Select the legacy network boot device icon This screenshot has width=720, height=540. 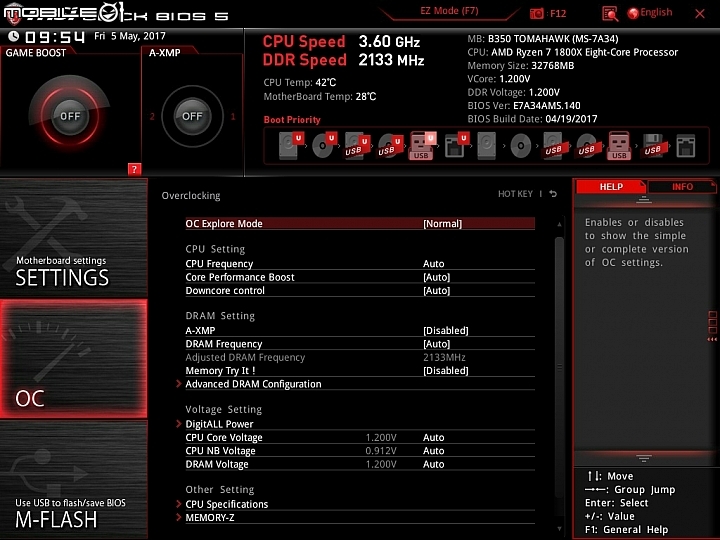[686, 146]
